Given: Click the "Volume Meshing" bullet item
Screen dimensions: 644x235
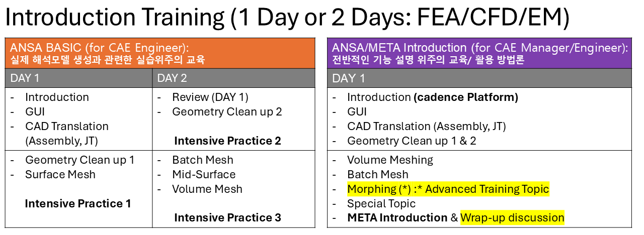Looking at the screenshot, I should (x=390, y=160).
